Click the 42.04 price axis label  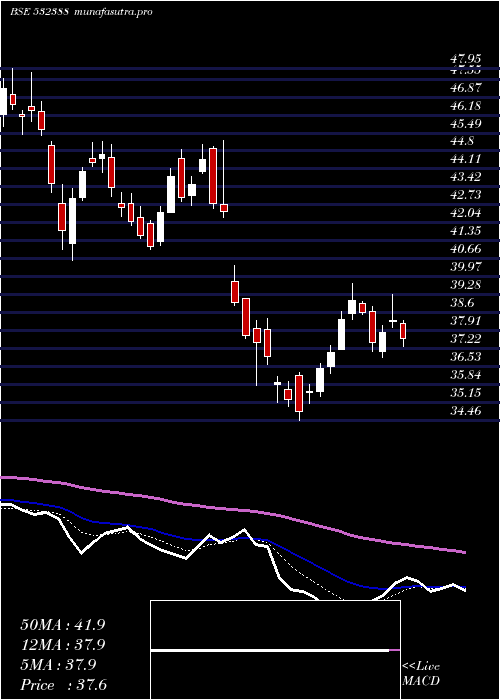(x=466, y=213)
